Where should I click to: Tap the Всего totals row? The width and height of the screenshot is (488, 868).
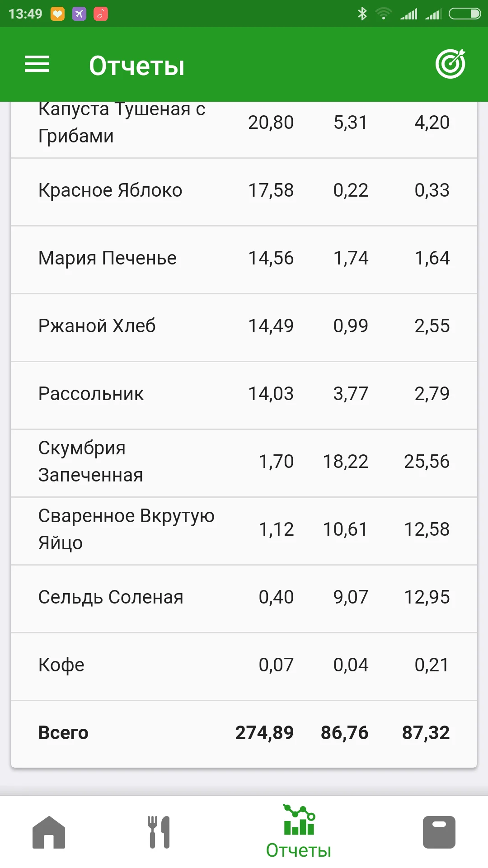pyautogui.click(x=244, y=733)
